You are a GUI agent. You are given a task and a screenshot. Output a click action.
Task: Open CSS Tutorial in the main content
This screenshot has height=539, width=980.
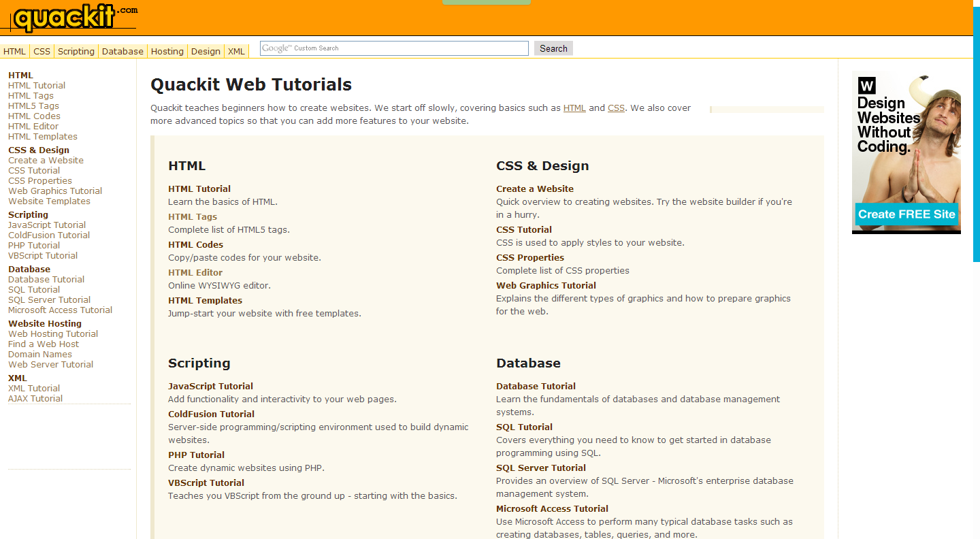pos(524,230)
